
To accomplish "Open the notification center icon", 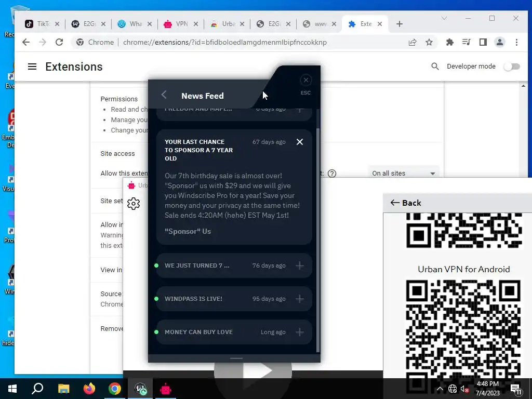I will point(516,390).
